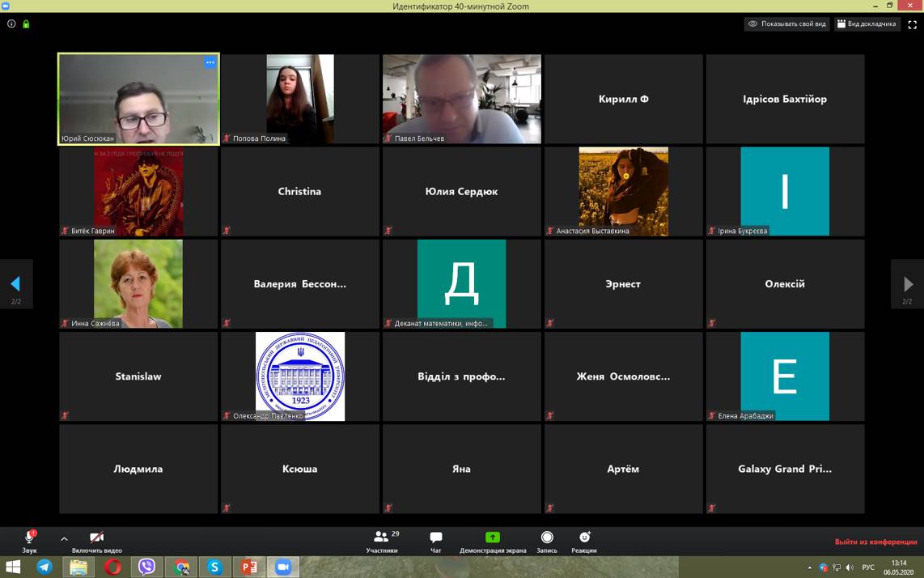924x578 pixels.
Task: Open the Реакции reactions menu
Action: (583, 541)
